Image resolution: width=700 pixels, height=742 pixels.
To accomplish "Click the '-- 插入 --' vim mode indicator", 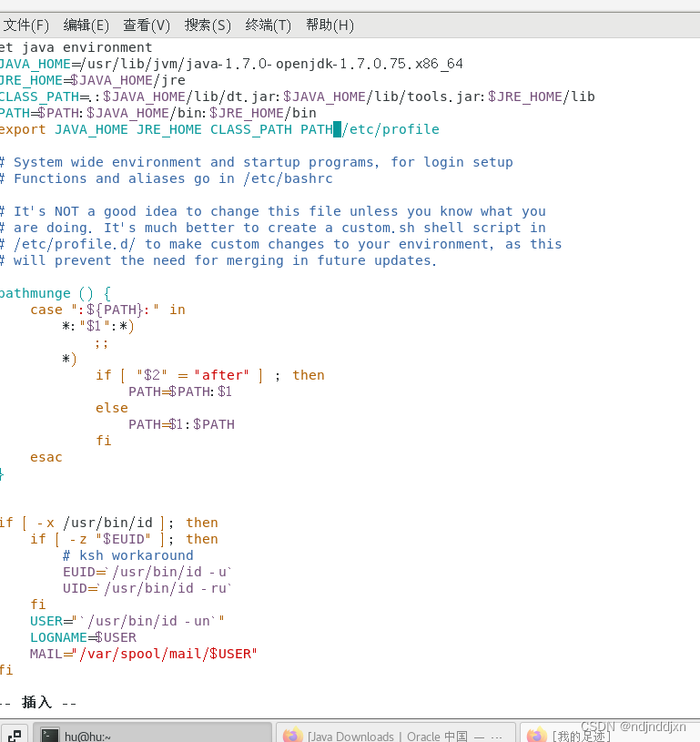I will [38, 703].
